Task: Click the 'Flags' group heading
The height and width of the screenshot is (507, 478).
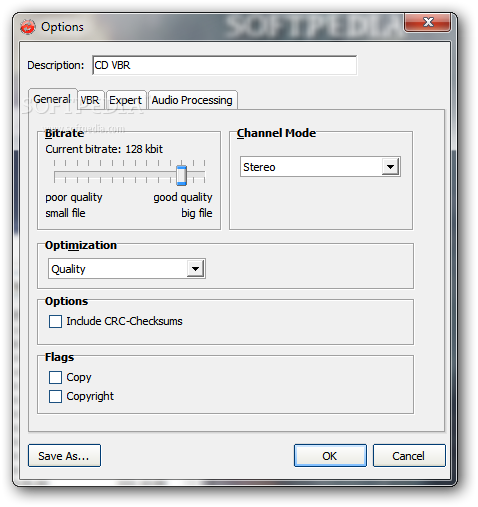Action: pos(59,357)
